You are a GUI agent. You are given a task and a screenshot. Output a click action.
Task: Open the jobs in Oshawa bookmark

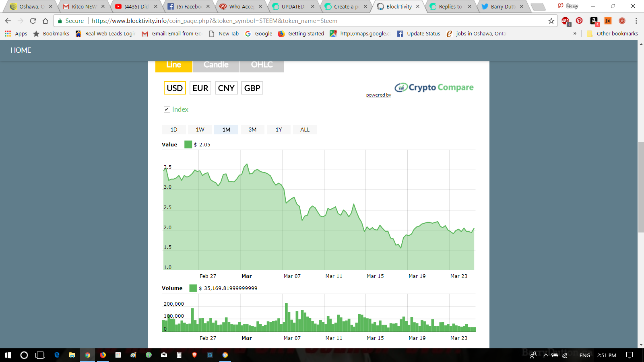coord(476,34)
